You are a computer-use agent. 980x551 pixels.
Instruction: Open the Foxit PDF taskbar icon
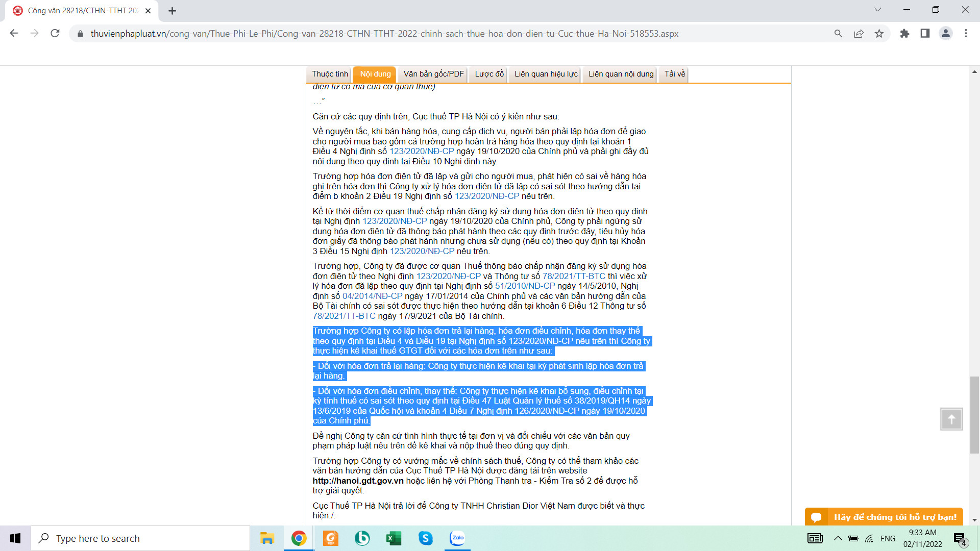(330, 538)
